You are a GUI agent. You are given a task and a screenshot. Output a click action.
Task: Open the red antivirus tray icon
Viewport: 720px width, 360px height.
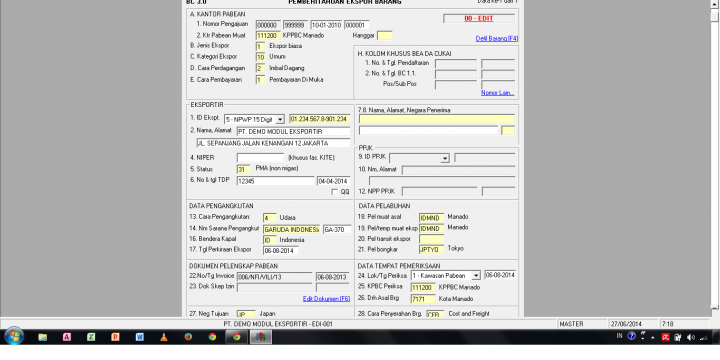coord(665,338)
